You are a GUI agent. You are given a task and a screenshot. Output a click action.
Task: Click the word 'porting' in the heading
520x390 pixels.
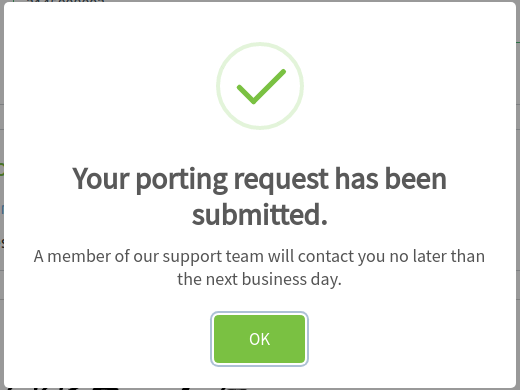[182, 180]
